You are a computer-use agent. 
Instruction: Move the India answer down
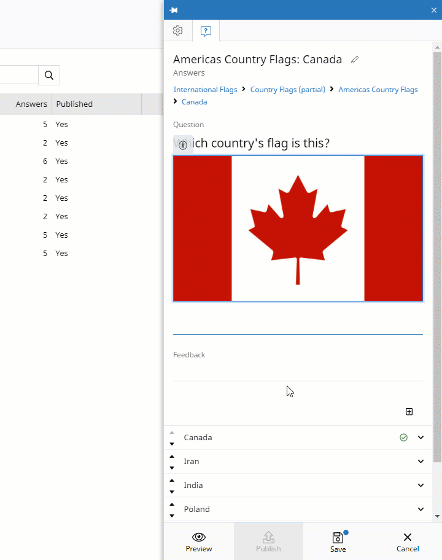point(172,492)
